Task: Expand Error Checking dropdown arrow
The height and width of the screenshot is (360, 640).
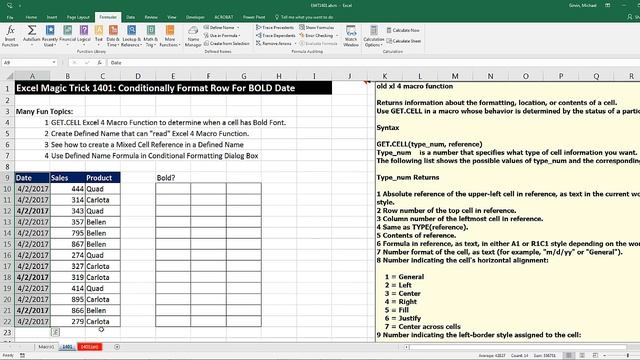Action: pyautogui.click(x=337, y=36)
